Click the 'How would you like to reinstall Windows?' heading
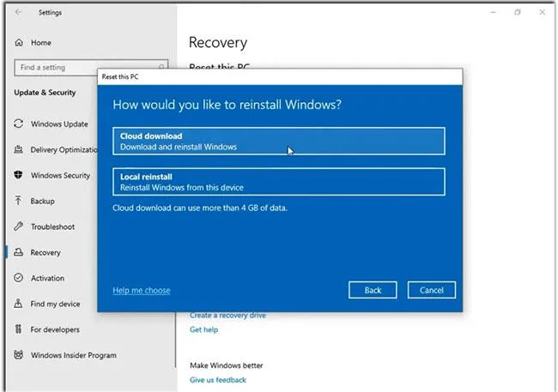Screen dimensions: 558x392 click(x=227, y=105)
